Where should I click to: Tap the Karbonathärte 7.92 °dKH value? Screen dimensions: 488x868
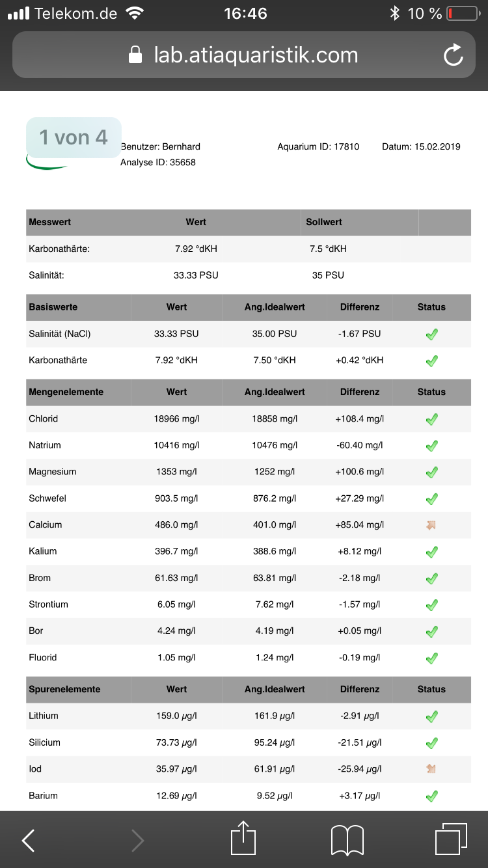pos(196,249)
